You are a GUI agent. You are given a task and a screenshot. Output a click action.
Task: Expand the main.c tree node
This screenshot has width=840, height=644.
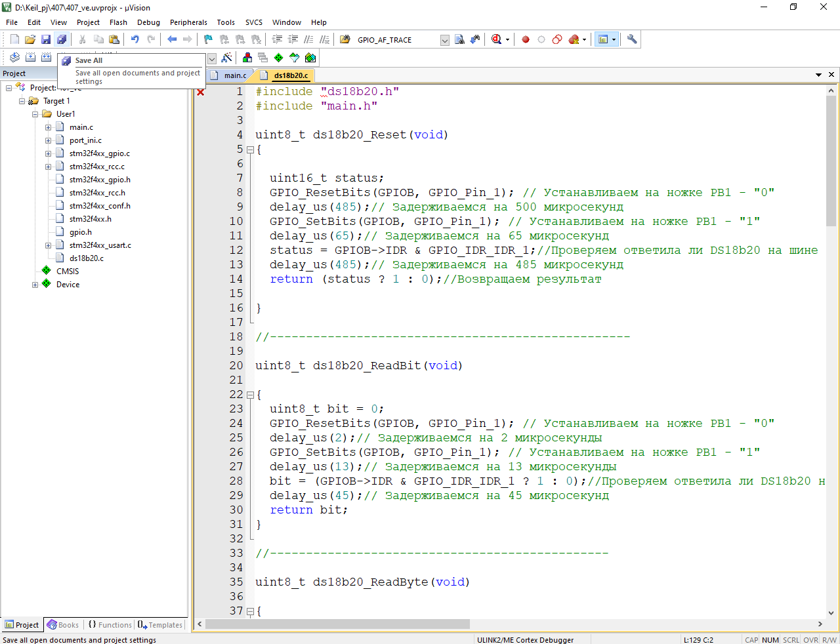(48, 127)
